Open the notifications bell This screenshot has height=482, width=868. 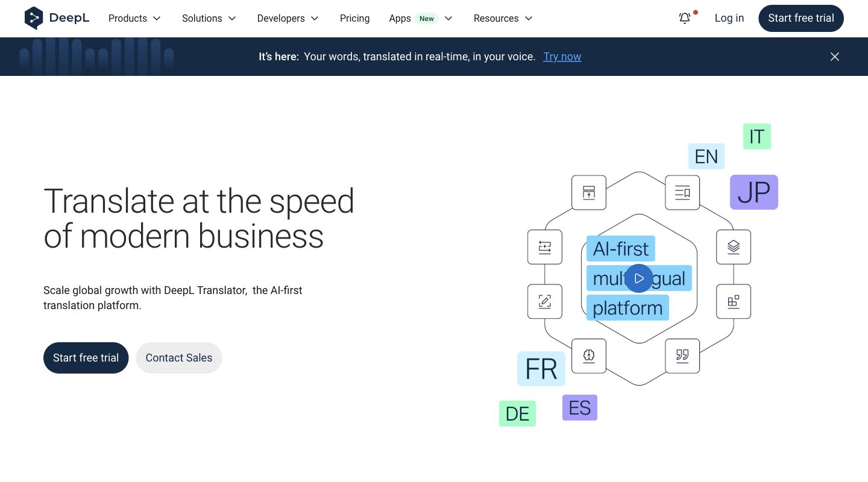[x=685, y=18]
